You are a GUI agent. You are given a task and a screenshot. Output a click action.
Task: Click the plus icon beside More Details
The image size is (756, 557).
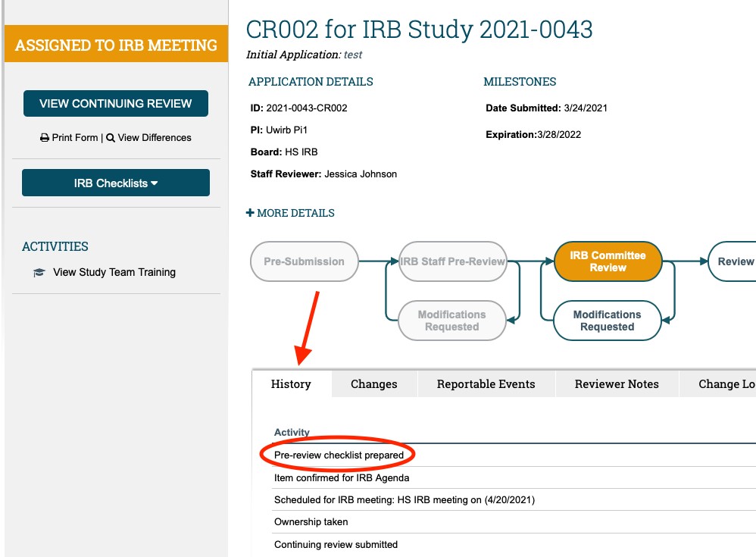(250, 213)
